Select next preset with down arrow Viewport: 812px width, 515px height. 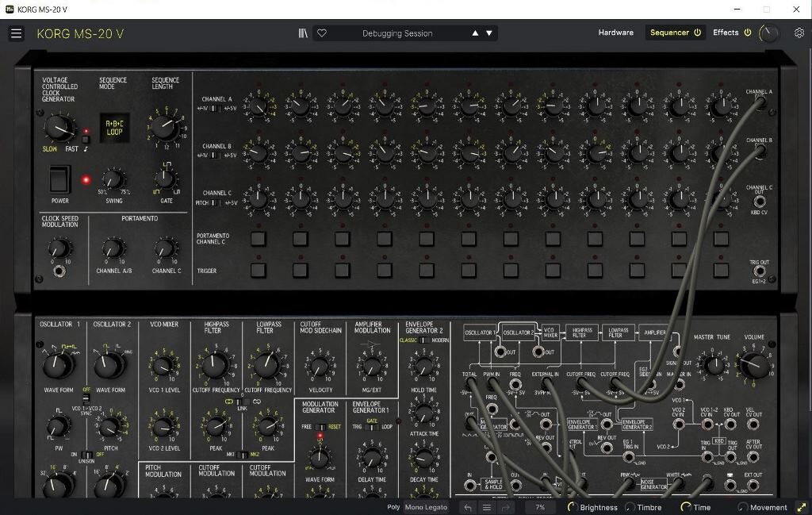(488, 33)
